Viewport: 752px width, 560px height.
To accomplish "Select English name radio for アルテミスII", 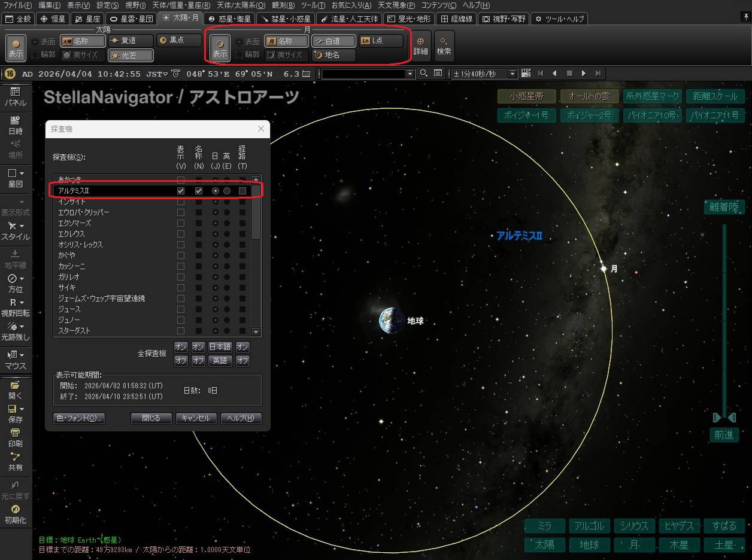I will tap(227, 191).
